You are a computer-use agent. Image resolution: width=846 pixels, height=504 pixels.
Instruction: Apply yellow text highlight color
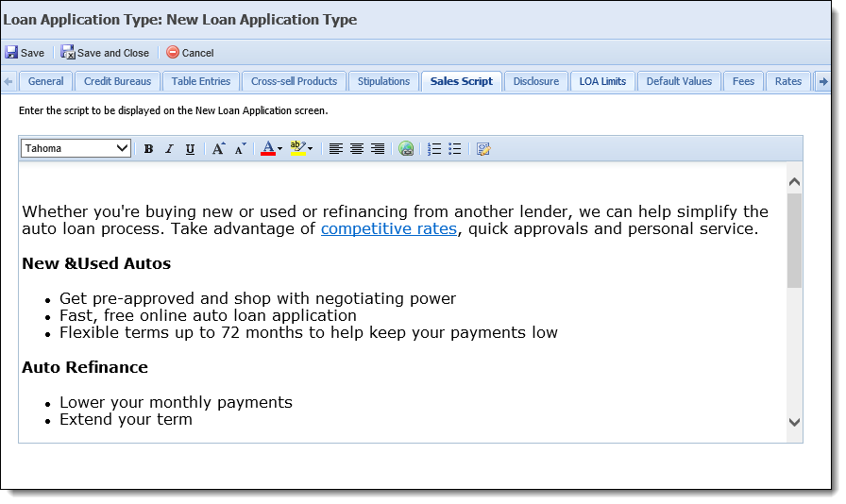pos(297,149)
